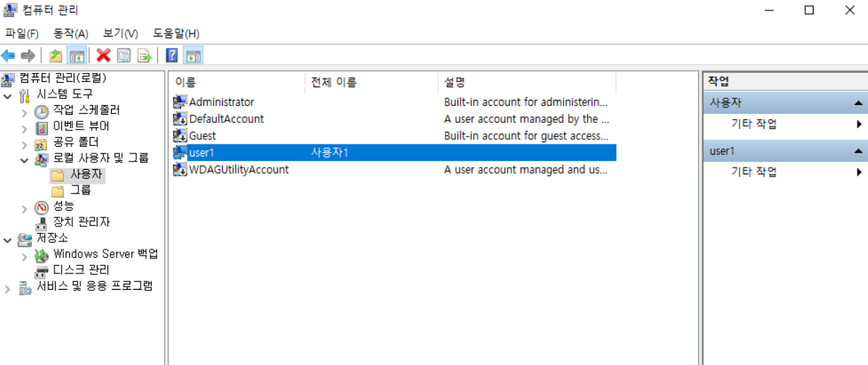Screen dimensions: 868x365
Task: Open the 보기(V) menu
Action: pyautogui.click(x=121, y=34)
